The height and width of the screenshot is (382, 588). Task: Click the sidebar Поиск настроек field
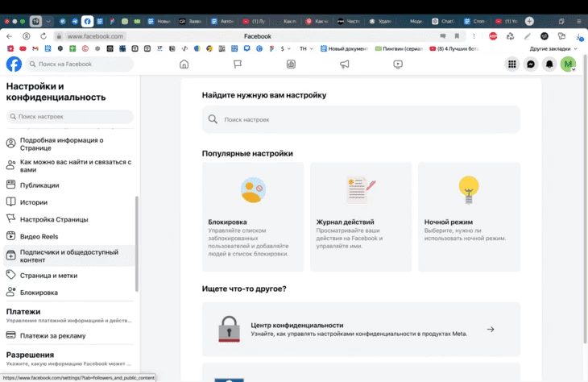(70, 116)
